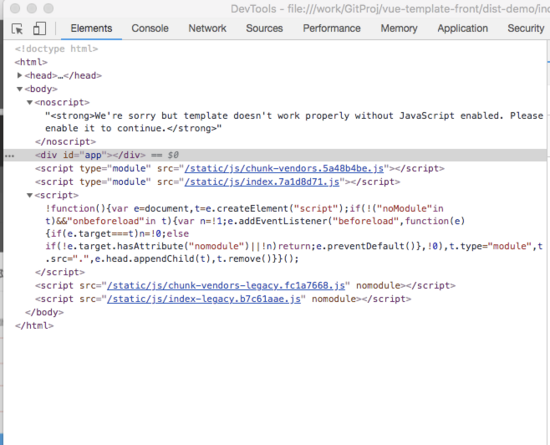The width and height of the screenshot is (550, 445).
Task: Open the Security tab
Action: (525, 28)
